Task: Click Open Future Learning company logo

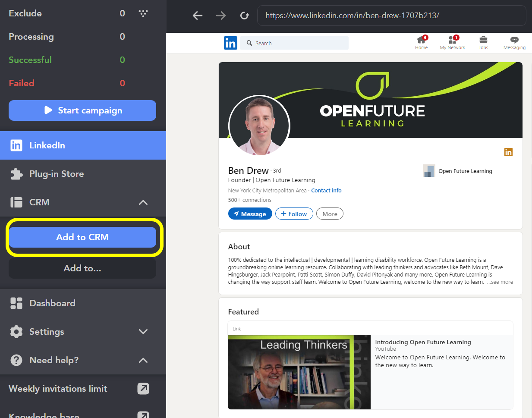Action: 429,171
